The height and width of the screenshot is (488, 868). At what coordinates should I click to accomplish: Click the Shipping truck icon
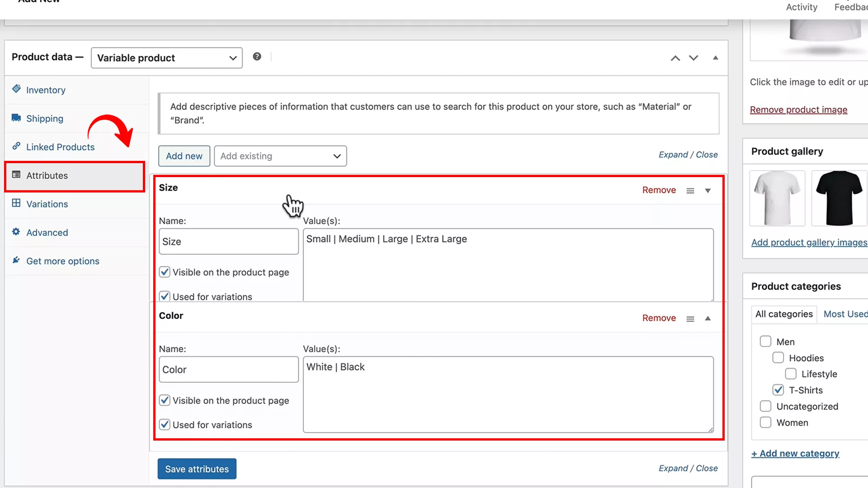[16, 118]
